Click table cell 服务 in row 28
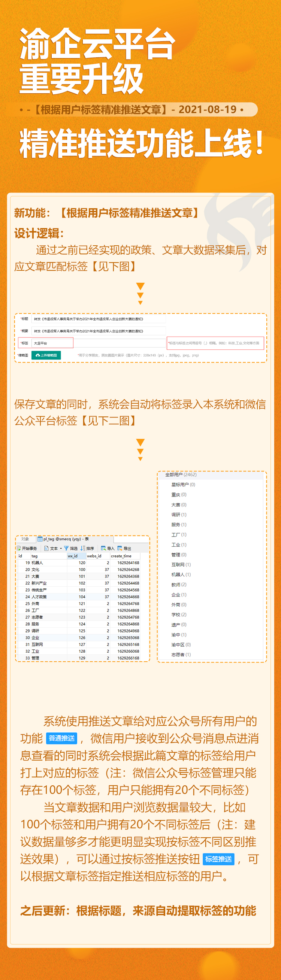This screenshot has width=281, height=980. pyautogui.click(x=36, y=624)
